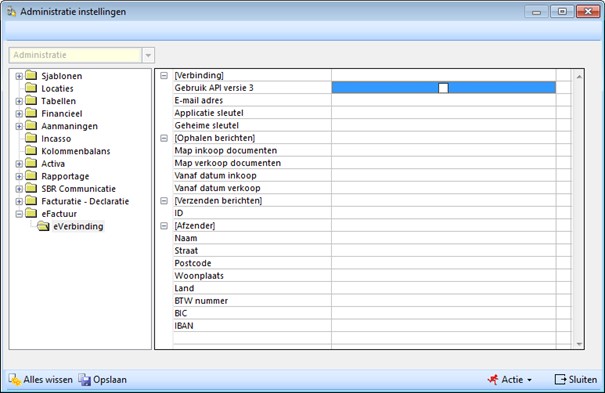The width and height of the screenshot is (605, 393).
Task: Click the eFactuur folder icon
Action: (31, 213)
